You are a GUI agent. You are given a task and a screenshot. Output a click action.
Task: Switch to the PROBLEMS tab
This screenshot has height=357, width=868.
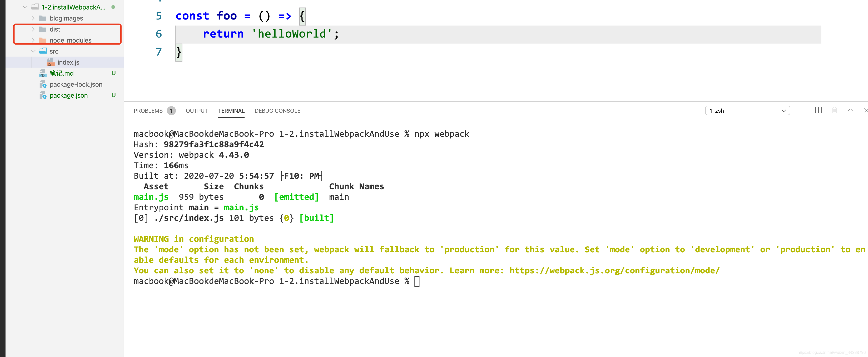[148, 111]
